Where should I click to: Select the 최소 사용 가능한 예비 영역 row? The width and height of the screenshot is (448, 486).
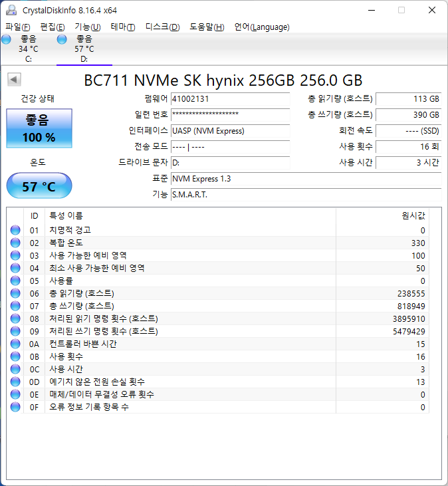pos(218,268)
